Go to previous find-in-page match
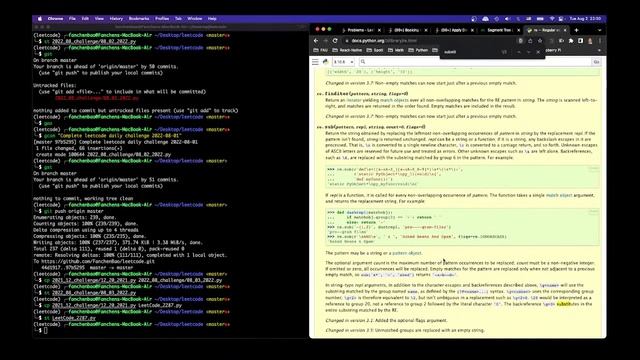Screen dimensions: 640x360 [519, 52]
